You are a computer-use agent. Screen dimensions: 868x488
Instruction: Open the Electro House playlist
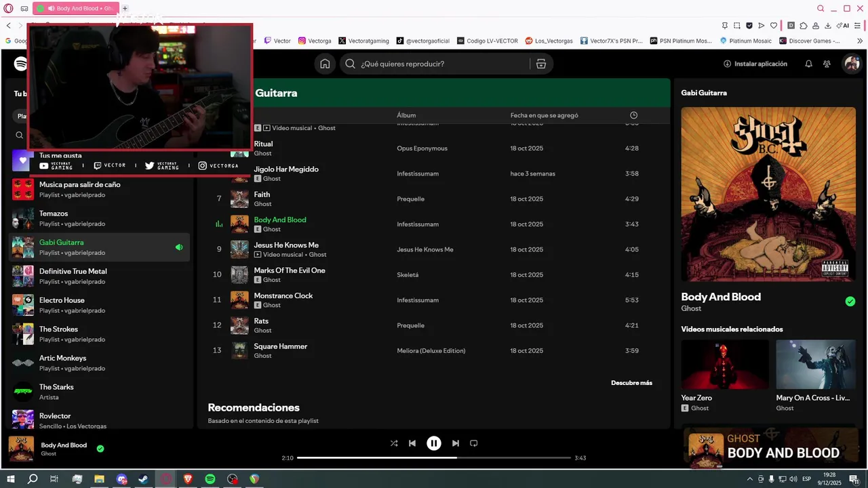[x=99, y=305]
